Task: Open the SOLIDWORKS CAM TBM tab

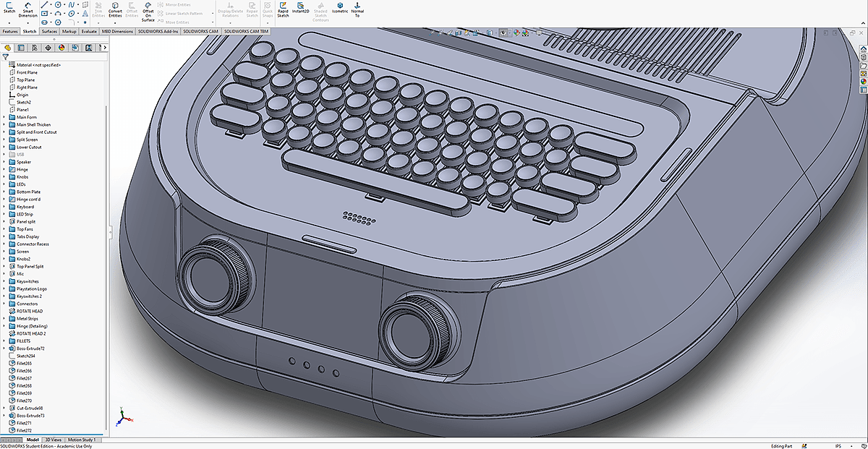Action: click(x=247, y=32)
